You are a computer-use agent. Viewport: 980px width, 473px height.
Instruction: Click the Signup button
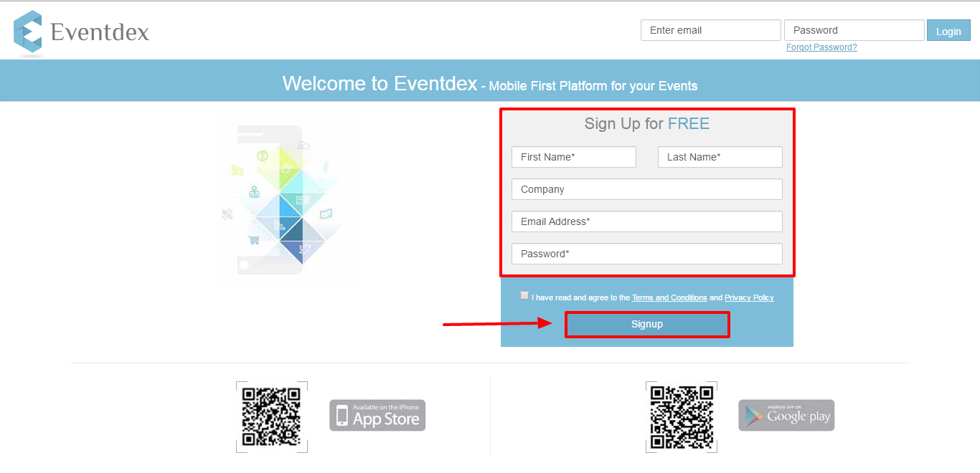click(647, 325)
